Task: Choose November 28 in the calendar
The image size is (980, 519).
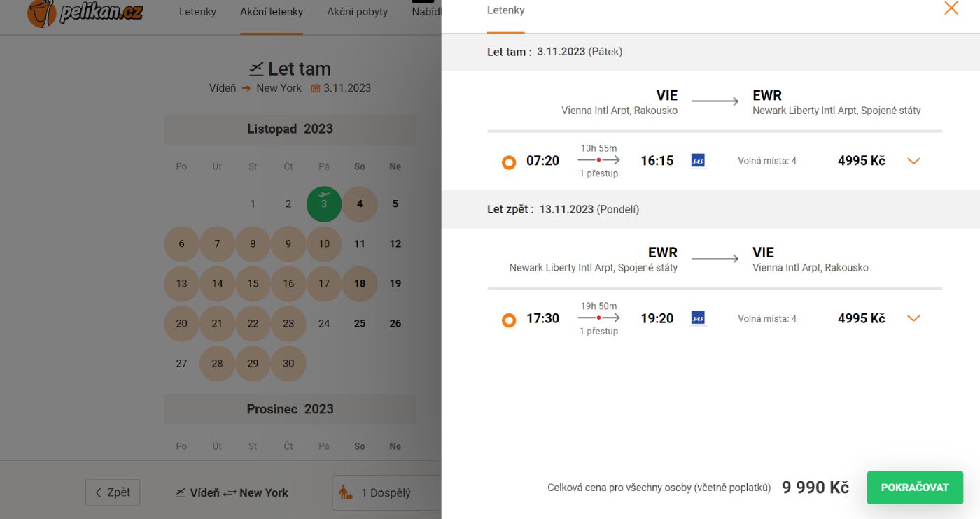Action: coord(218,364)
